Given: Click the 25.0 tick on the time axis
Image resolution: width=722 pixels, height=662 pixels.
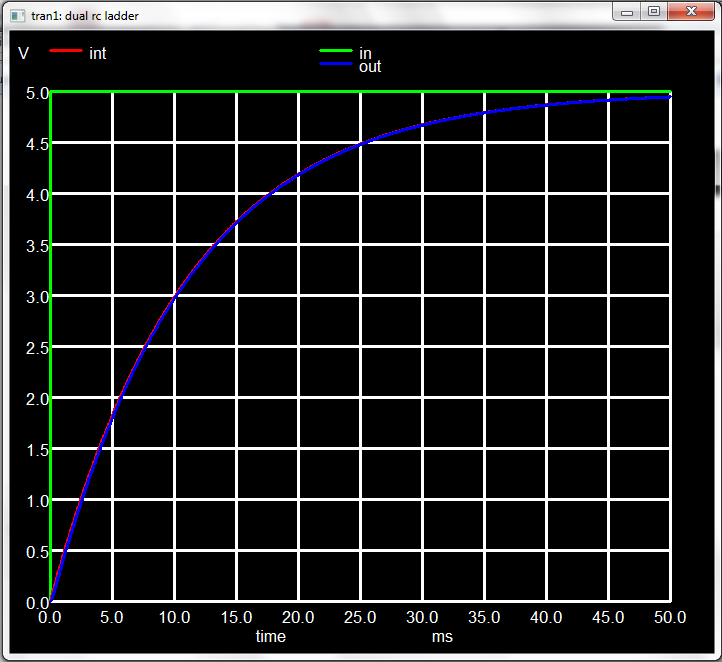Looking at the screenshot, I should coord(360,617).
